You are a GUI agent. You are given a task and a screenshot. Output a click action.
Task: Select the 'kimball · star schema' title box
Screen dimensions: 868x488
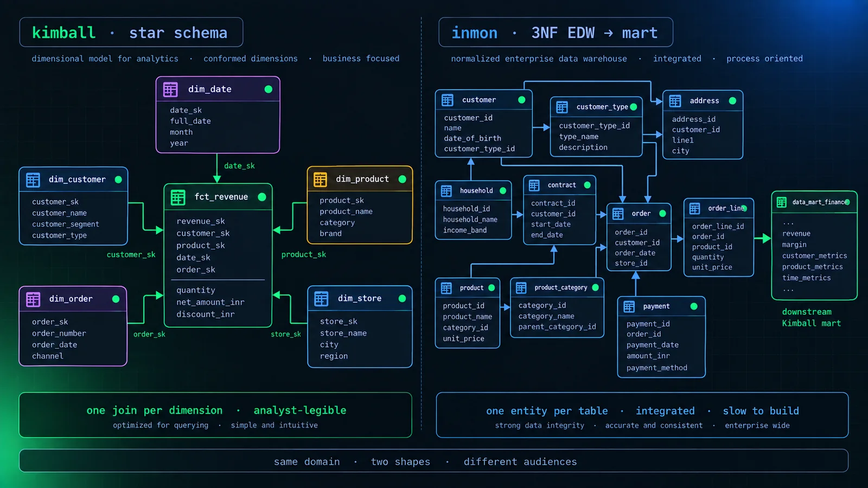point(131,33)
